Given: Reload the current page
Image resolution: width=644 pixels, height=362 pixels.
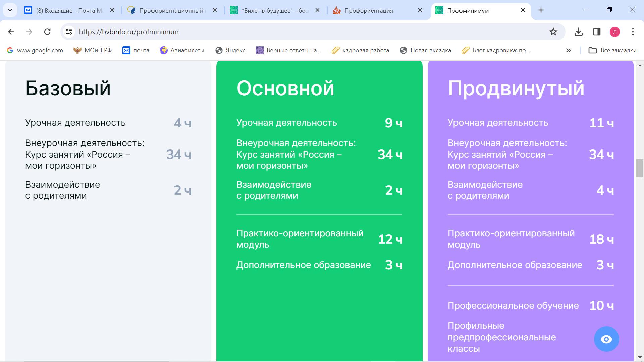Looking at the screenshot, I should pyautogui.click(x=47, y=32).
